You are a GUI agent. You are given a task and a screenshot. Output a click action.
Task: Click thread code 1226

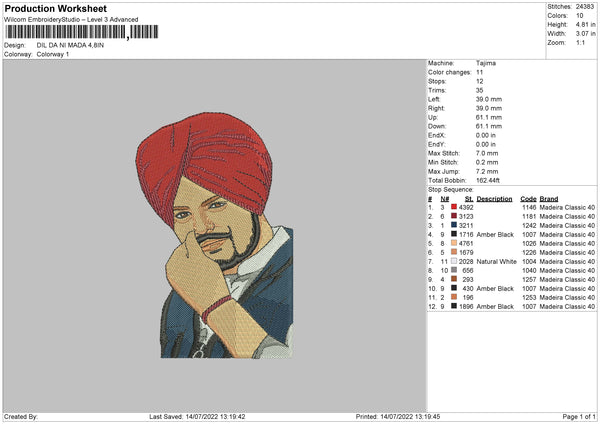(529, 253)
